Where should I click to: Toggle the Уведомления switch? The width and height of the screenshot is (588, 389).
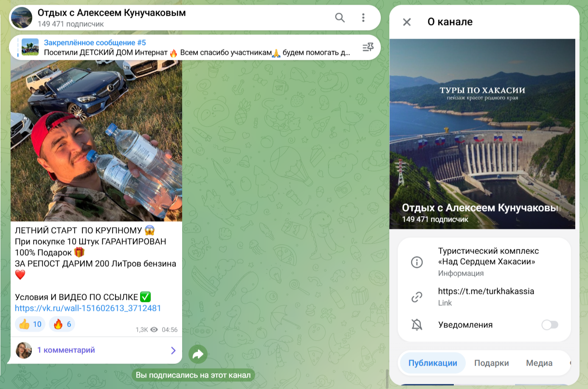pyautogui.click(x=550, y=325)
